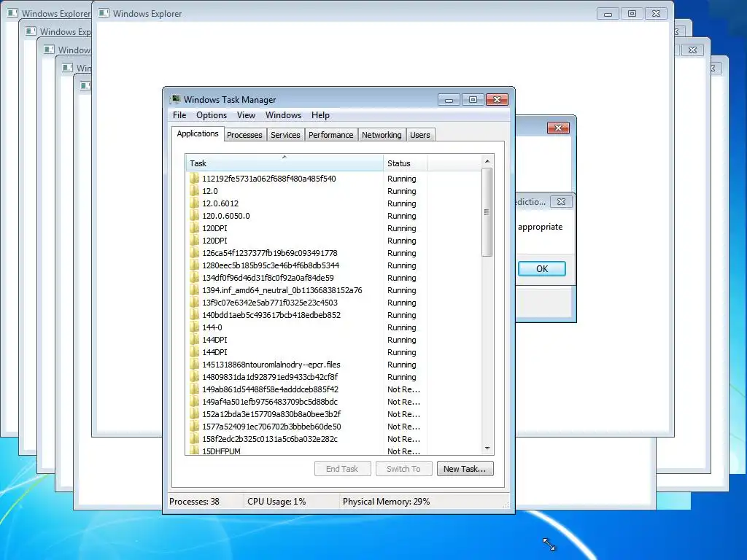The width and height of the screenshot is (747, 560).
Task: Click the folder icon of task 12.0.6012
Action: point(194,203)
